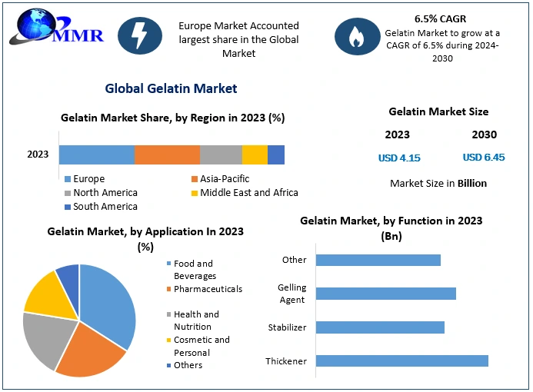Screen dimensions: 533x392
Task: Select the blue Europe segment in stacked bar
Action: pos(97,154)
